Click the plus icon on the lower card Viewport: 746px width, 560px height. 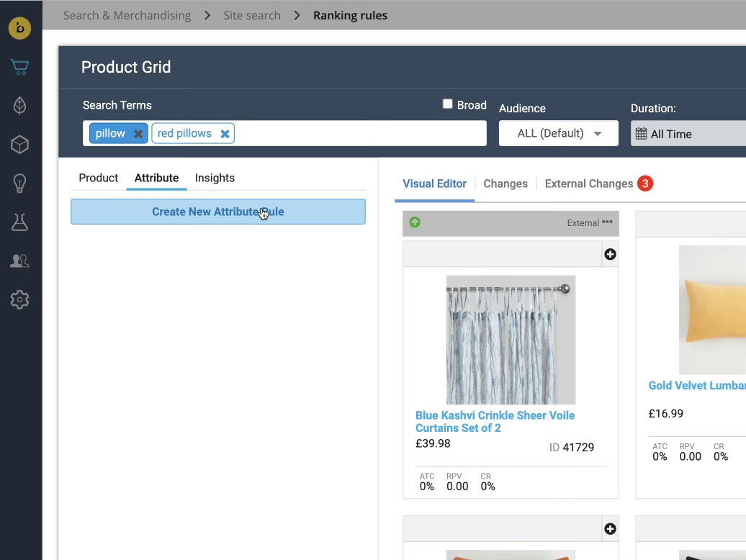(x=610, y=528)
